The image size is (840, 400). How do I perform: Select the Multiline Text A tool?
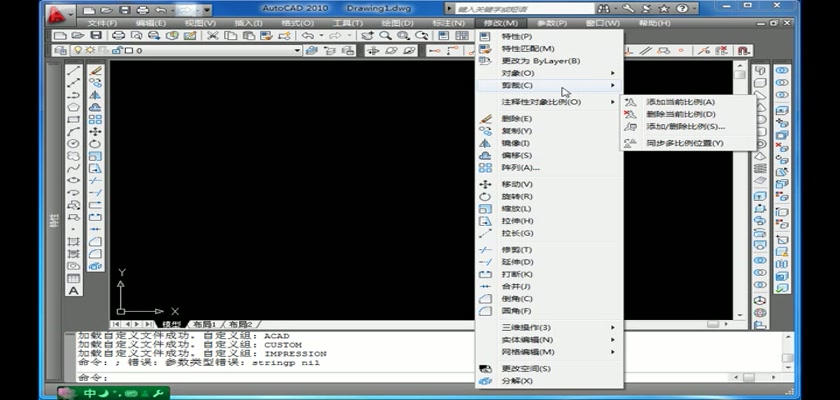point(73,291)
